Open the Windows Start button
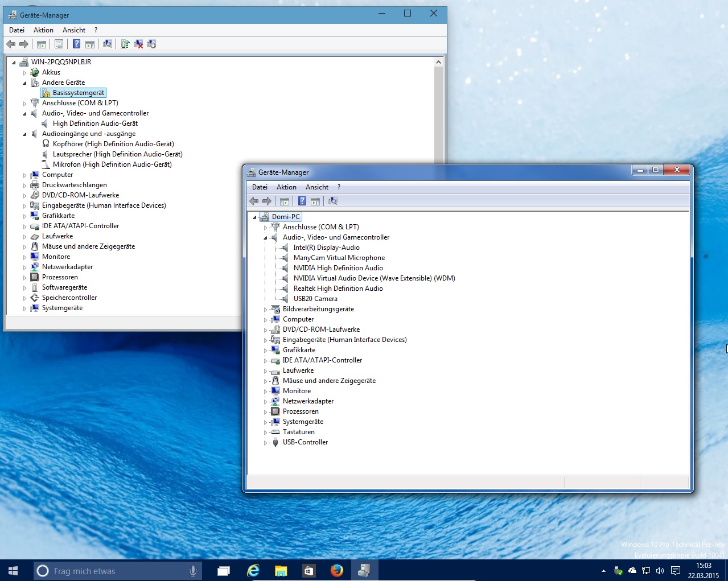The image size is (728, 581). [x=13, y=571]
